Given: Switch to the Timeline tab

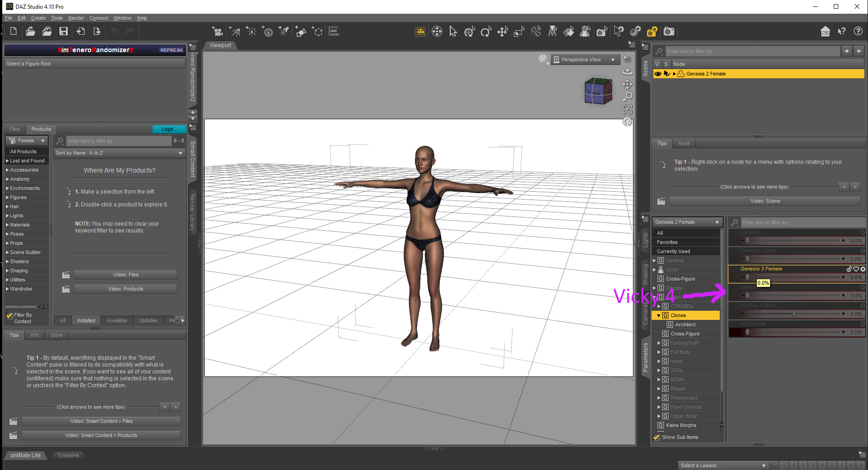Looking at the screenshot, I should point(68,455).
